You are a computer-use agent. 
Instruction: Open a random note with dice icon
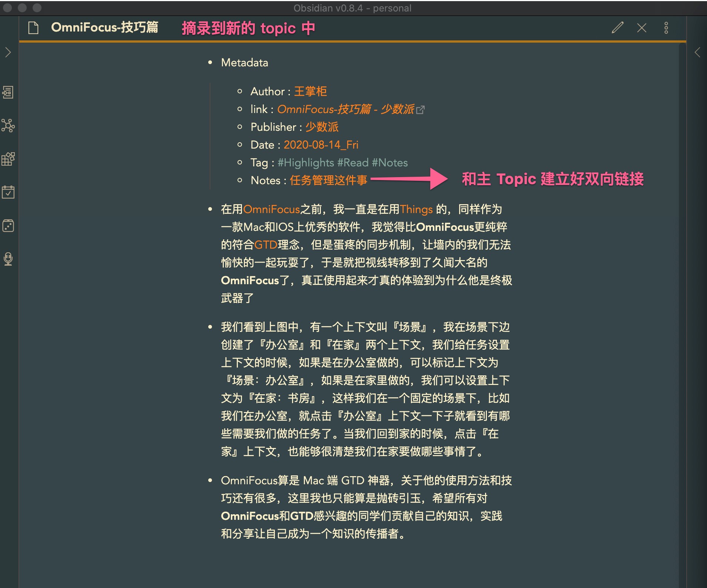coord(8,226)
